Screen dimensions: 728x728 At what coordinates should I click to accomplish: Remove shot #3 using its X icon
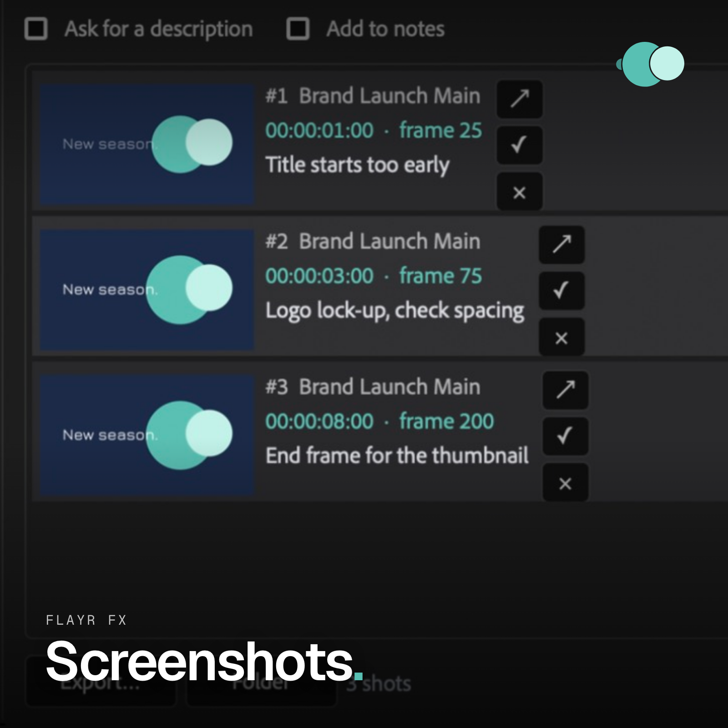coord(566,483)
